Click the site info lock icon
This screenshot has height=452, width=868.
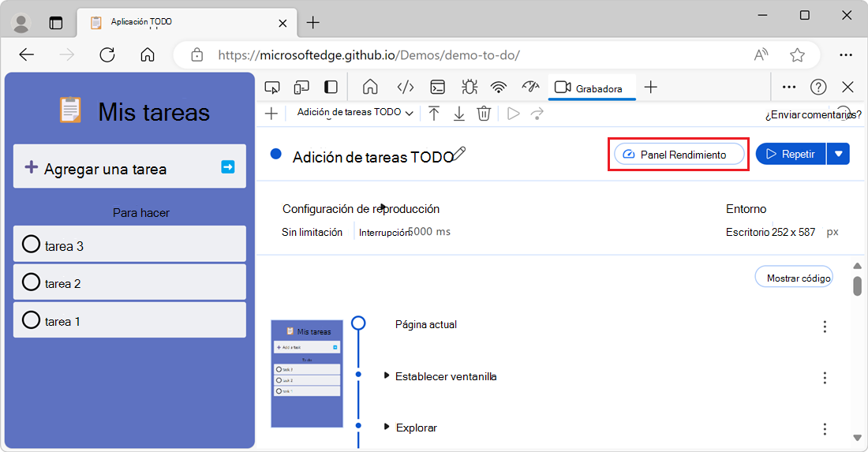click(x=197, y=54)
